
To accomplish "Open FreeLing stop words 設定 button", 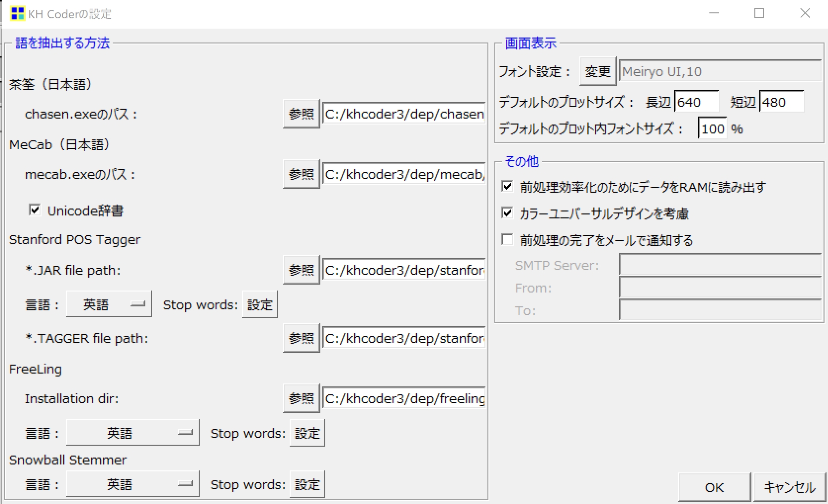I will point(307,433).
